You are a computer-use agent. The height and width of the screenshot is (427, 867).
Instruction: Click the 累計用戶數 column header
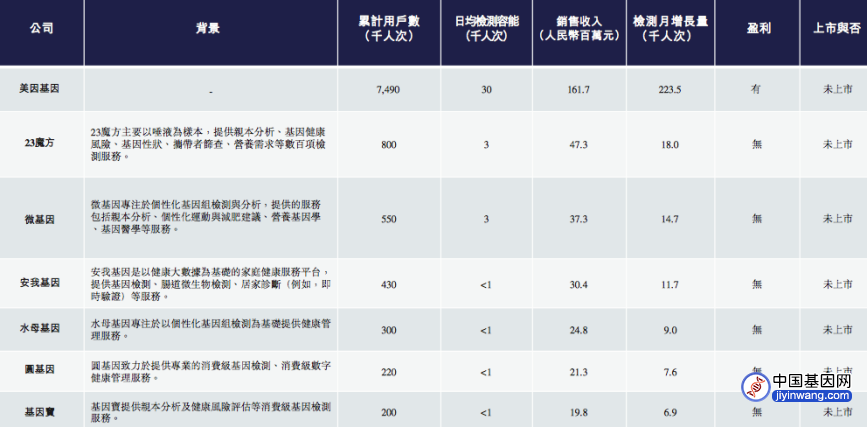[389, 29]
